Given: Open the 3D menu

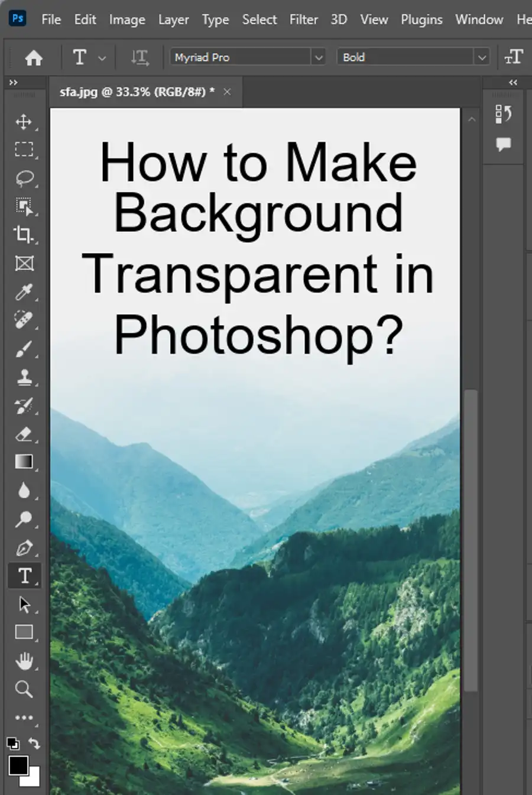Looking at the screenshot, I should click(339, 20).
